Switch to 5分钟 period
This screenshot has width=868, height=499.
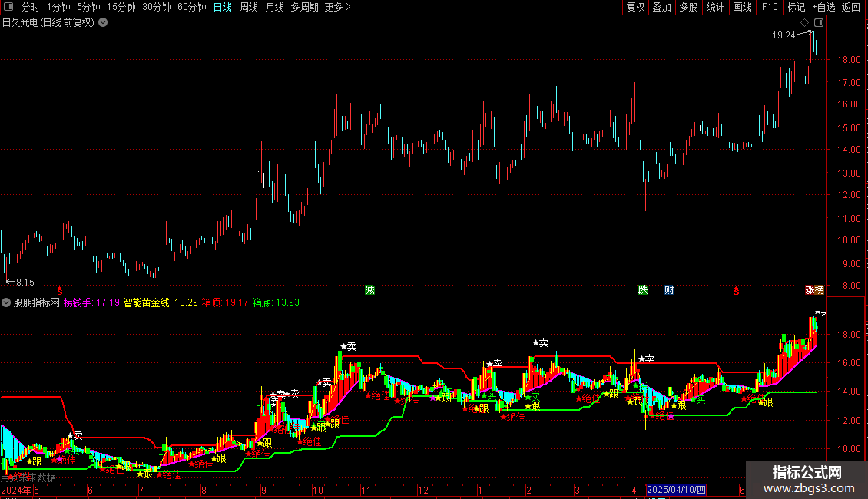(88, 7)
